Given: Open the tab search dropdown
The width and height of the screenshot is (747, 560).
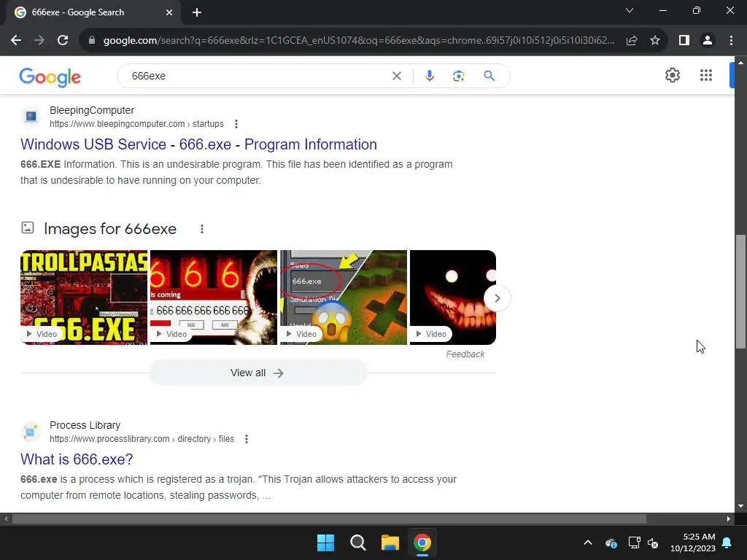Looking at the screenshot, I should [630, 10].
